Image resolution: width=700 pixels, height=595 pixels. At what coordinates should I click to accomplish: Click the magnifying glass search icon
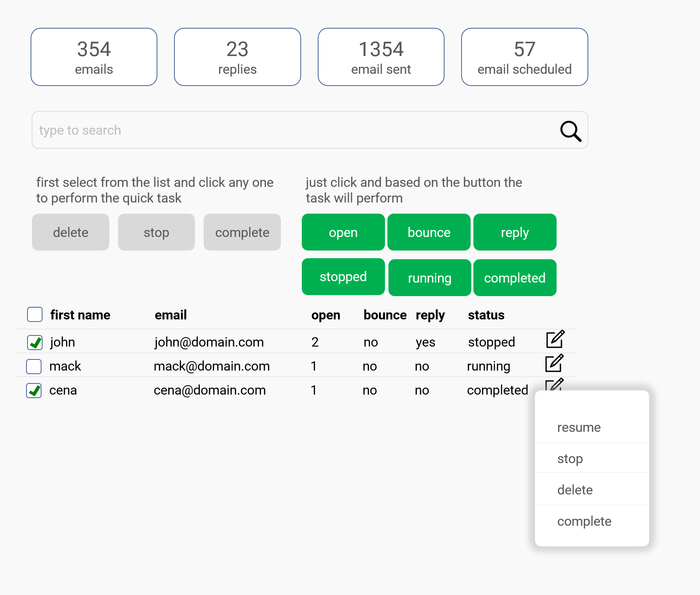point(571,131)
